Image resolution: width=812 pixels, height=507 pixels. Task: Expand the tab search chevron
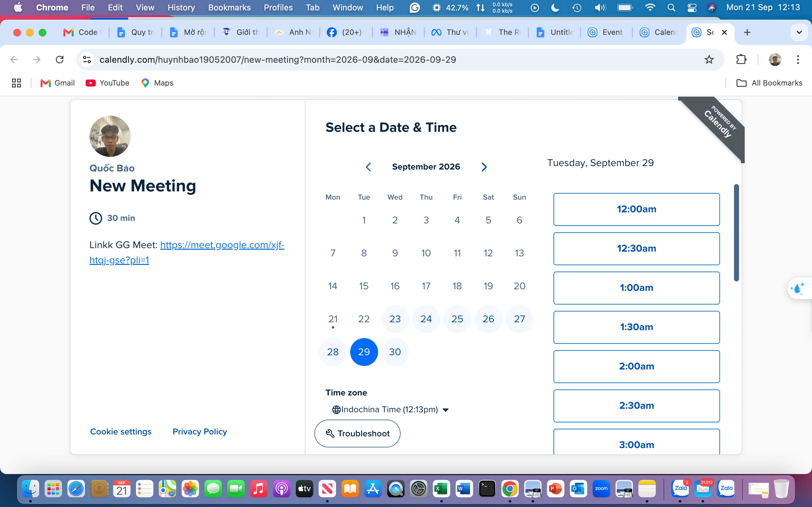point(799,32)
